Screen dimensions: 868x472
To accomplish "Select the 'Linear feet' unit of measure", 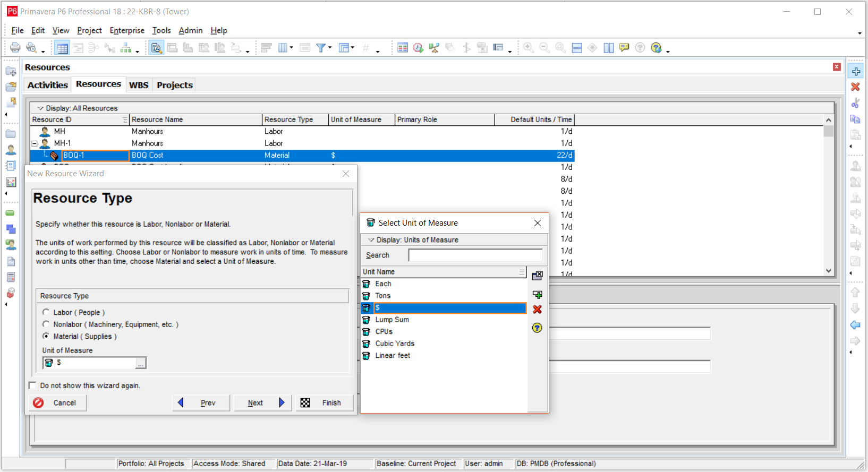I will point(444,356).
